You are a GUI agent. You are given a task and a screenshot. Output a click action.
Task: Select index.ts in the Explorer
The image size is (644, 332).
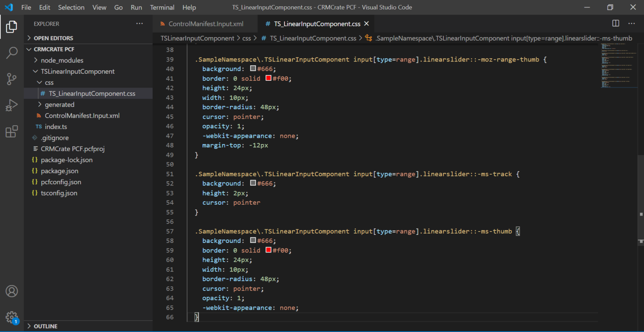click(55, 126)
